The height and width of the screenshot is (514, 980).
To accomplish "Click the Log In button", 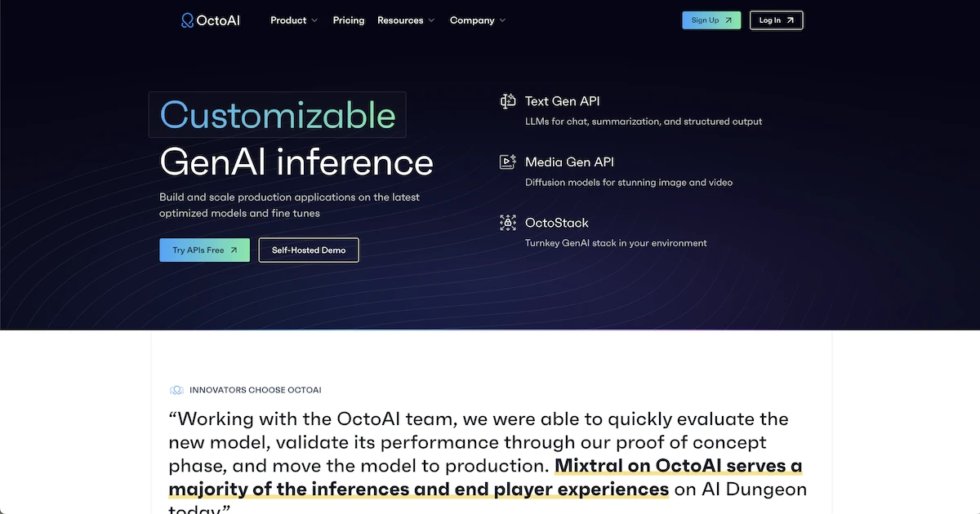I will coord(776,20).
